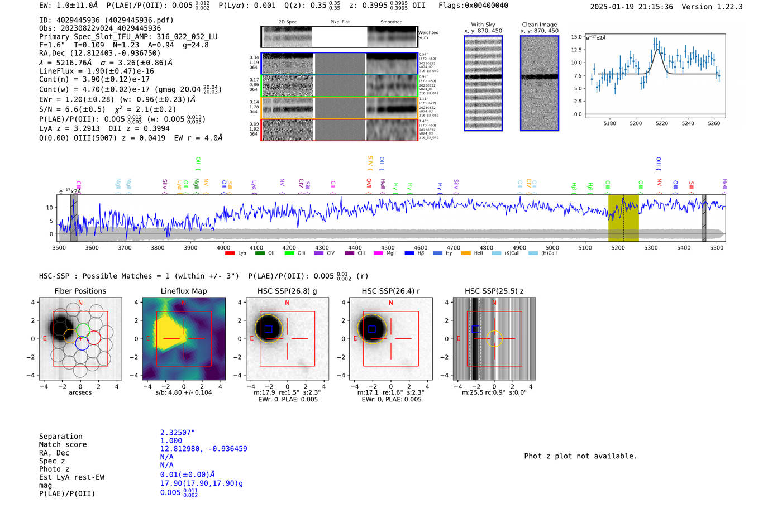Click the Match score value 1.000
782x532 pixels.
coord(171,441)
